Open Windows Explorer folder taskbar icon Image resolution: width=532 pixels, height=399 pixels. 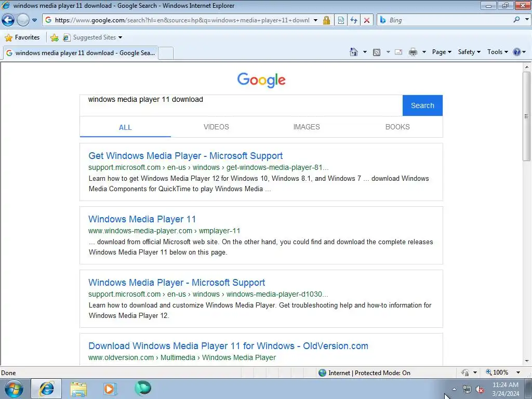pos(78,389)
